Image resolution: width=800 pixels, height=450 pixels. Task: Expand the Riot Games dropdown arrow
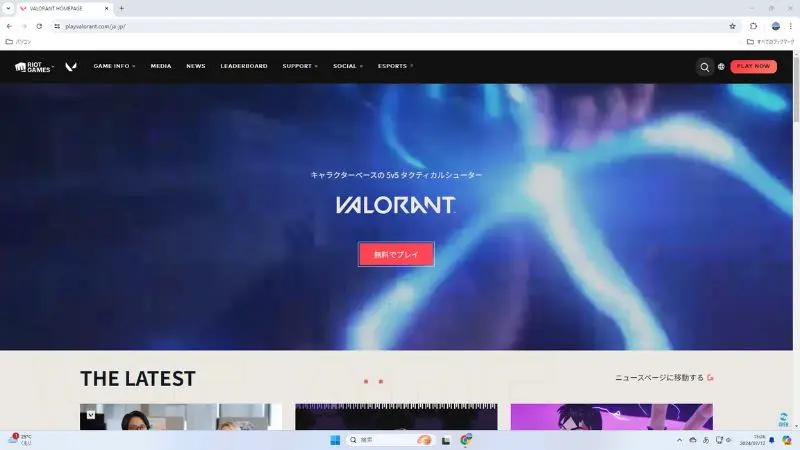pyautogui.click(x=53, y=66)
